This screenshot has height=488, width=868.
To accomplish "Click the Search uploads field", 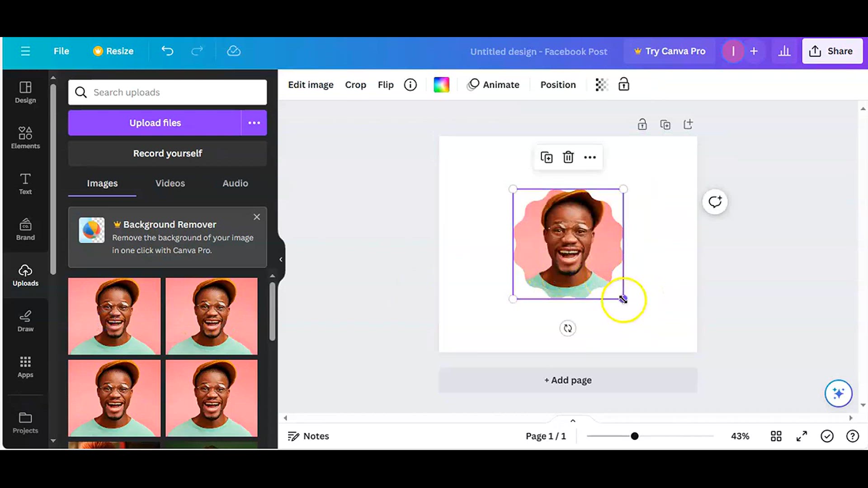I will point(168,92).
